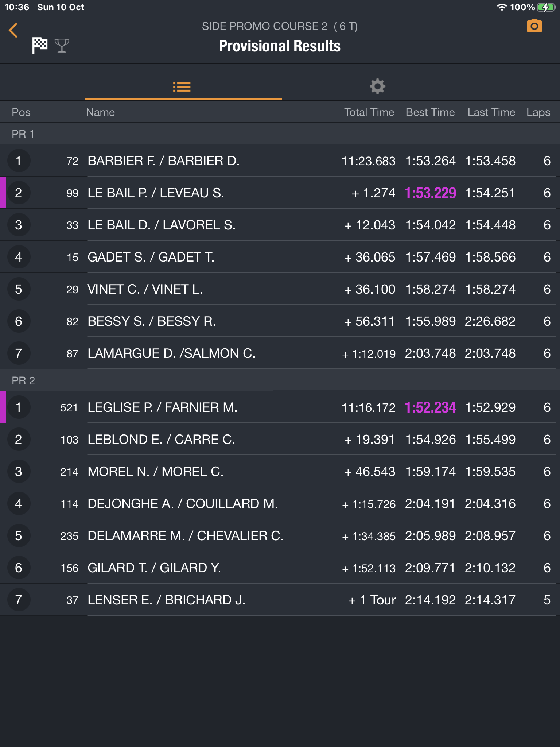Sort by the Best Time column

tap(430, 112)
